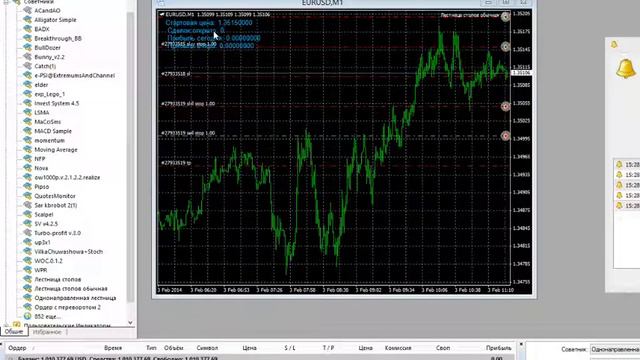640x360 pixels.
Task: Click the navigator vertical scrollbar thumb
Action: 130,157
